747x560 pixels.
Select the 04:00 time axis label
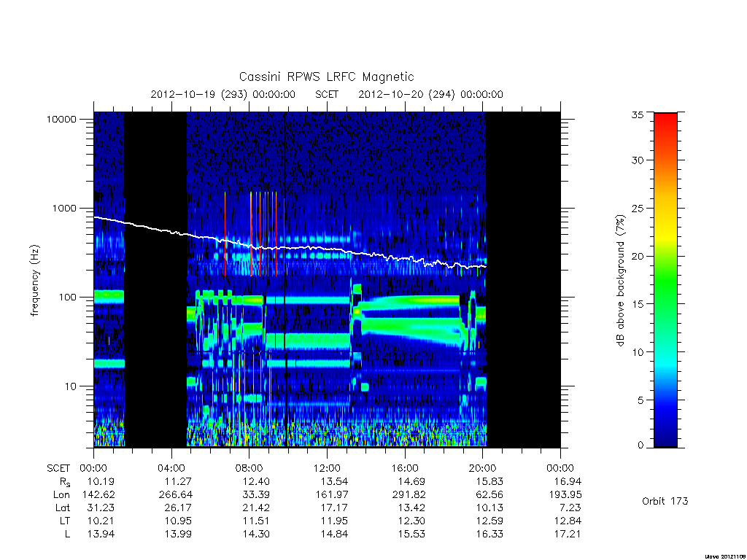tap(171, 468)
